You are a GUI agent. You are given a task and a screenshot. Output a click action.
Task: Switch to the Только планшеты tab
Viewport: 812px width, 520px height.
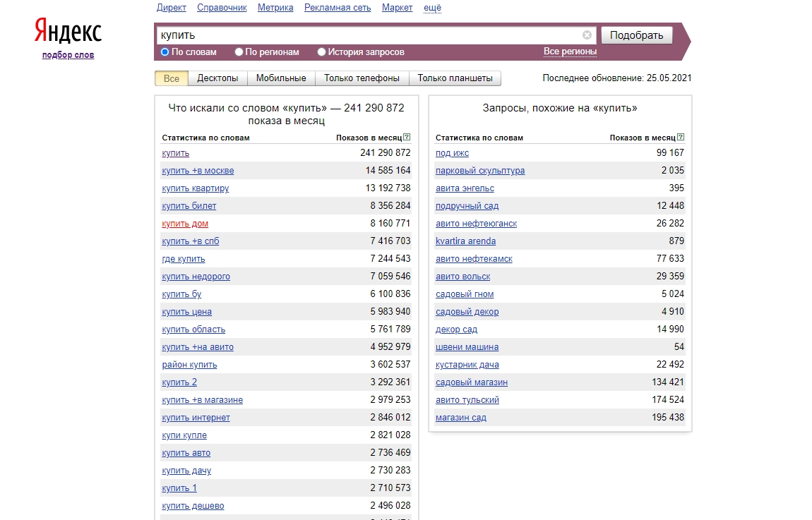coord(455,78)
